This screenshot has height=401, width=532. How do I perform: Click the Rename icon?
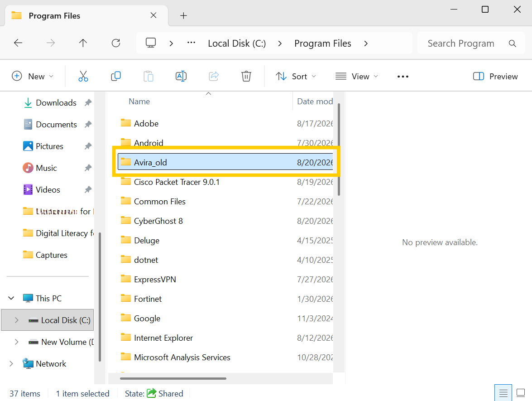click(181, 76)
